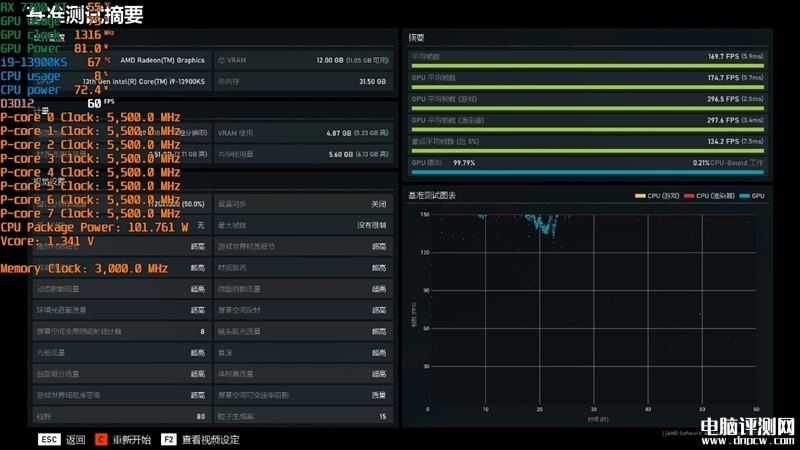The width and height of the screenshot is (800, 450).
Task: Click the 屏幕空间可变速率阴影 质量 row
Action: [303, 395]
